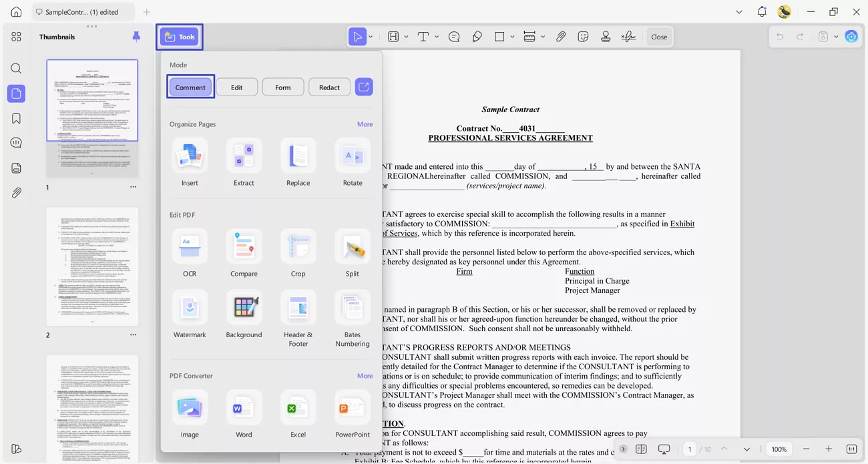Screen dimensions: 868x464
Task: Enable Redact mode
Action: click(329, 87)
